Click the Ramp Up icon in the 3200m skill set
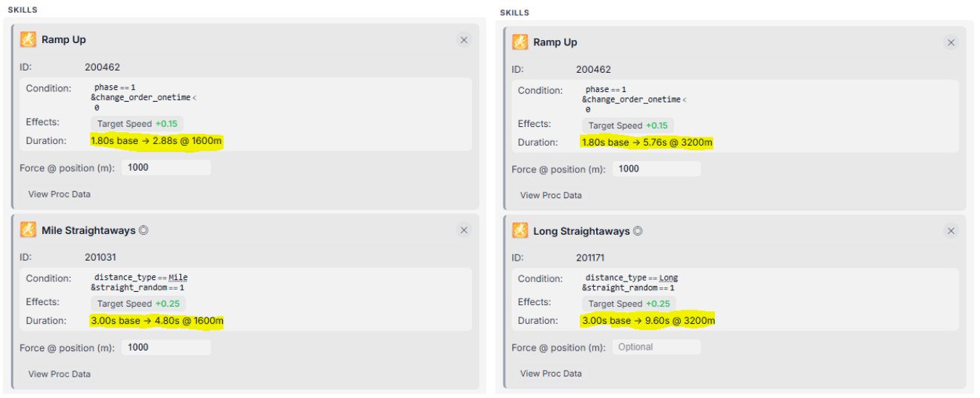Viewport: 980px width, 398px height. pyautogui.click(x=520, y=42)
